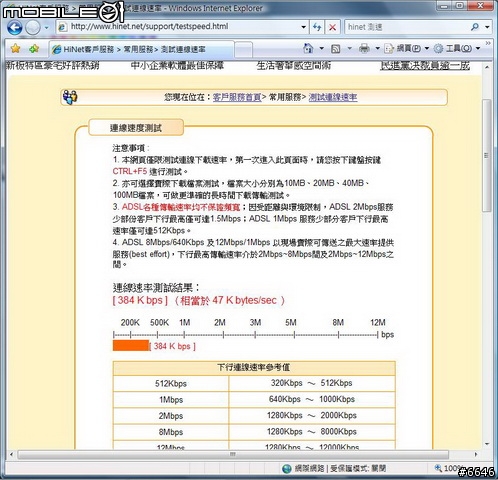This screenshot has height=480, width=498.
Task: Open the 生活奢華感空間術 ad text
Action: [x=294, y=66]
